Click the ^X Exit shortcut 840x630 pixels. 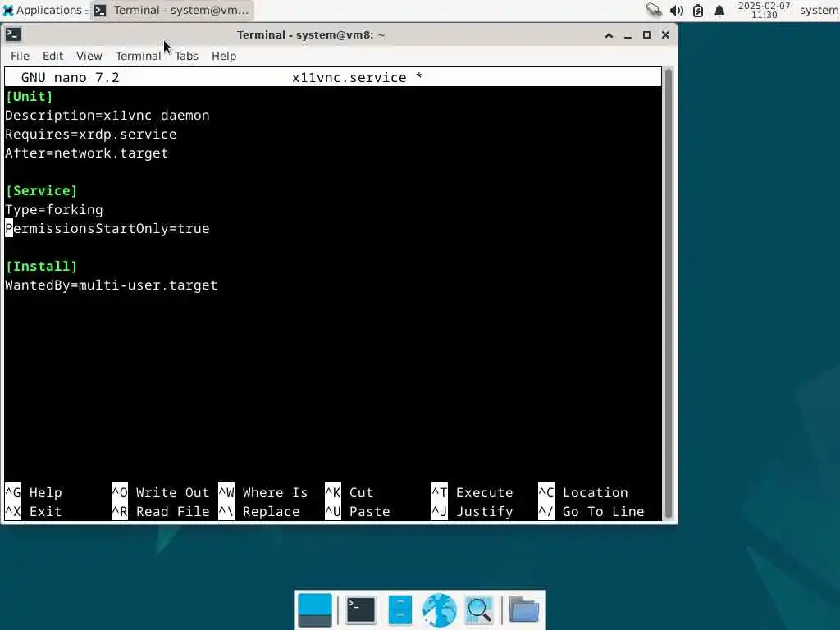tap(34, 511)
